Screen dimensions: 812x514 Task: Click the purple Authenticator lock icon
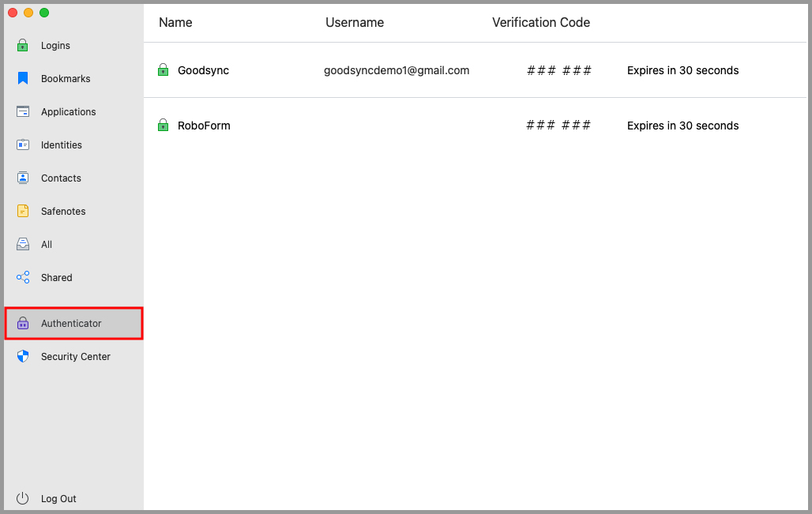[23, 323]
